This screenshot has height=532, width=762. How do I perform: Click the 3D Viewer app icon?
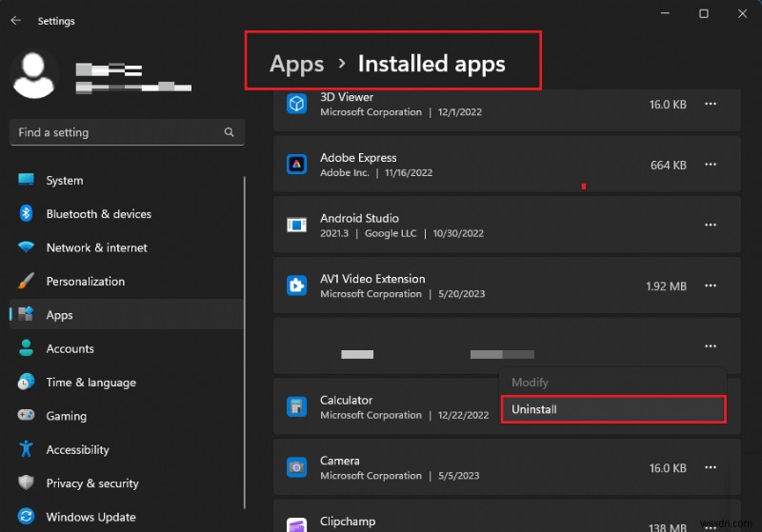pyautogui.click(x=296, y=104)
